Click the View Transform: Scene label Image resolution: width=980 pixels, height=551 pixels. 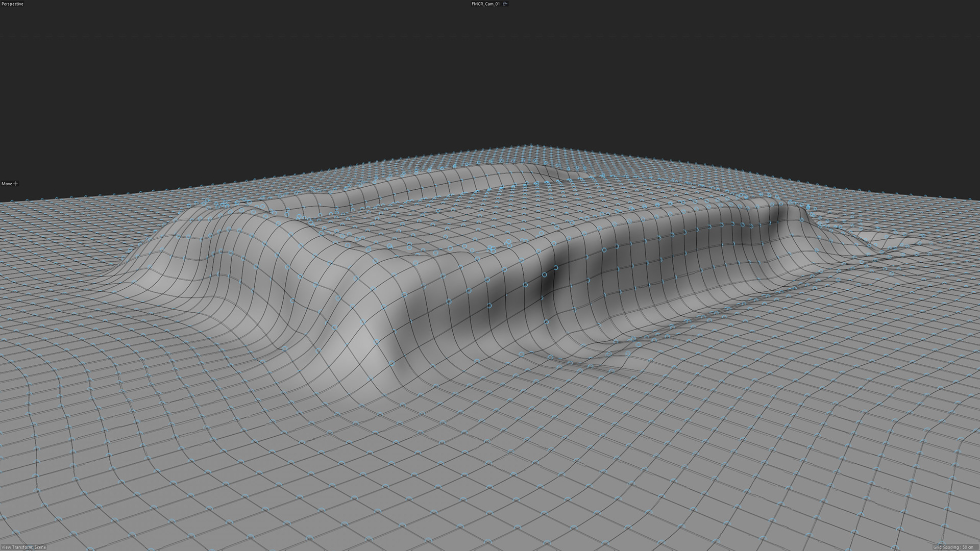point(24,547)
